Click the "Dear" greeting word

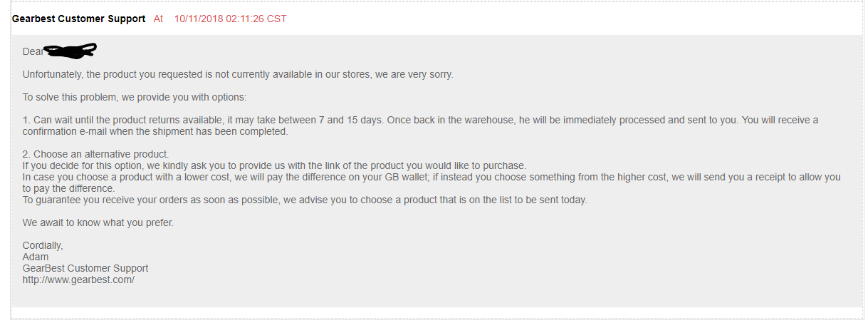pos(33,51)
